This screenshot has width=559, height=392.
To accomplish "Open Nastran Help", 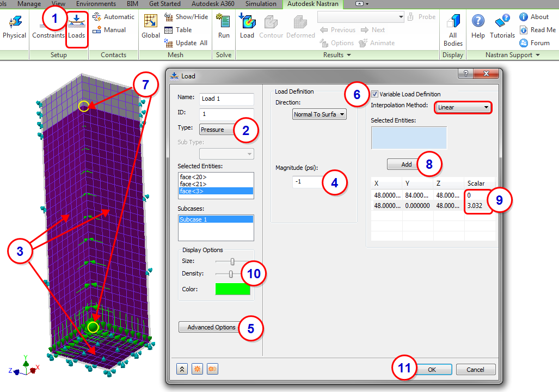I will pos(478,27).
